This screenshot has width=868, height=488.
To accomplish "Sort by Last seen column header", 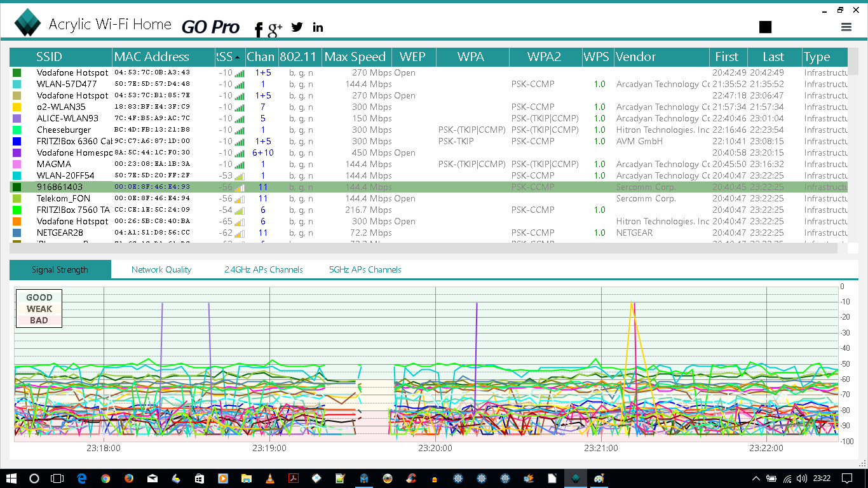I will tap(775, 57).
